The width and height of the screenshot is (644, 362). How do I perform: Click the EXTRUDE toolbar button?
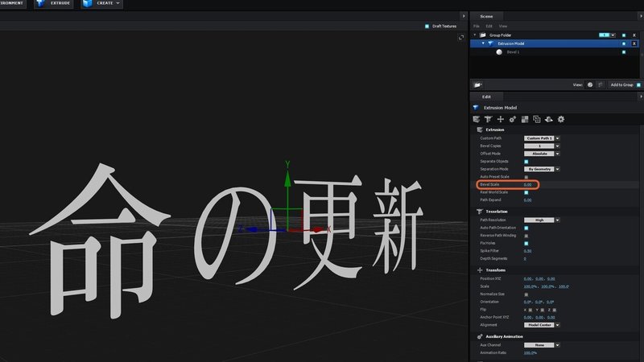[x=54, y=4]
